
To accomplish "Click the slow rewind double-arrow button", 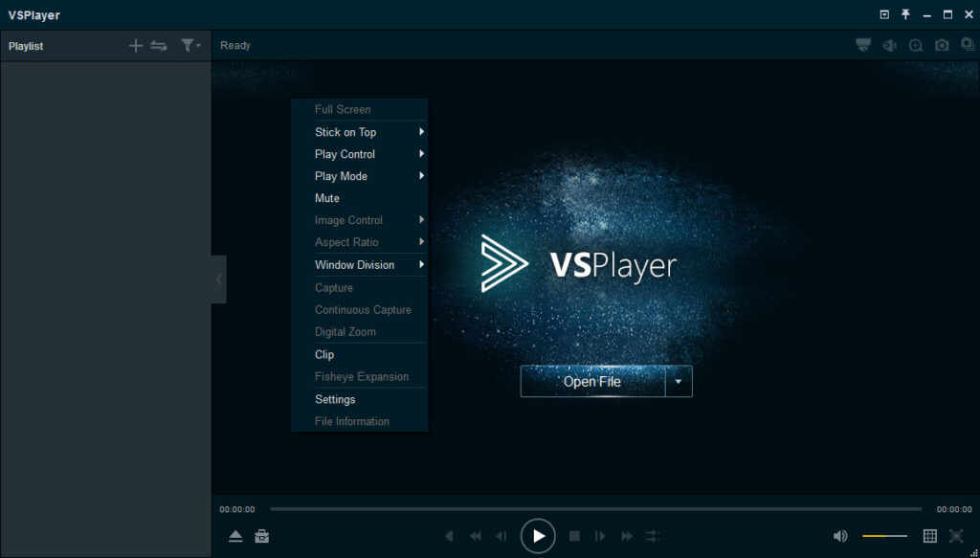I will [x=476, y=536].
